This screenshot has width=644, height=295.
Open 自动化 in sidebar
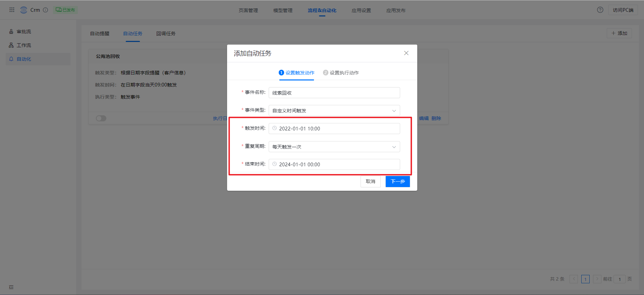tap(38, 59)
